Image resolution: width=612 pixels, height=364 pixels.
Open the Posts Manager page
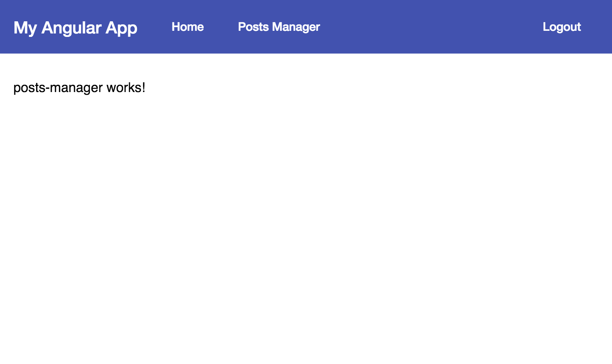[279, 27]
